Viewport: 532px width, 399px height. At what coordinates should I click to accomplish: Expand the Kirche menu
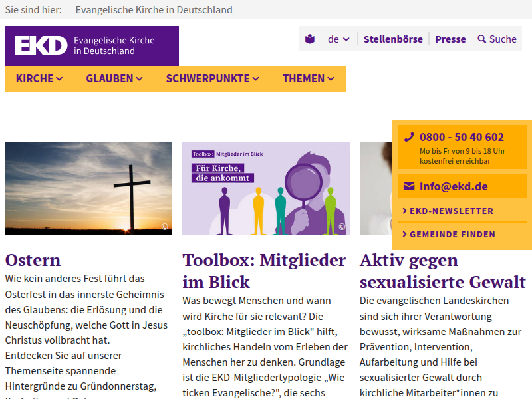tap(39, 78)
